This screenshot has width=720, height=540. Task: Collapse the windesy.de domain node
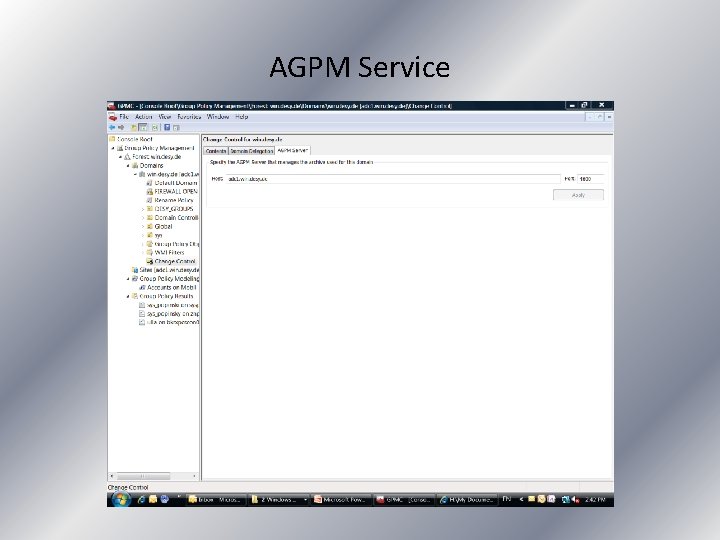[135, 174]
